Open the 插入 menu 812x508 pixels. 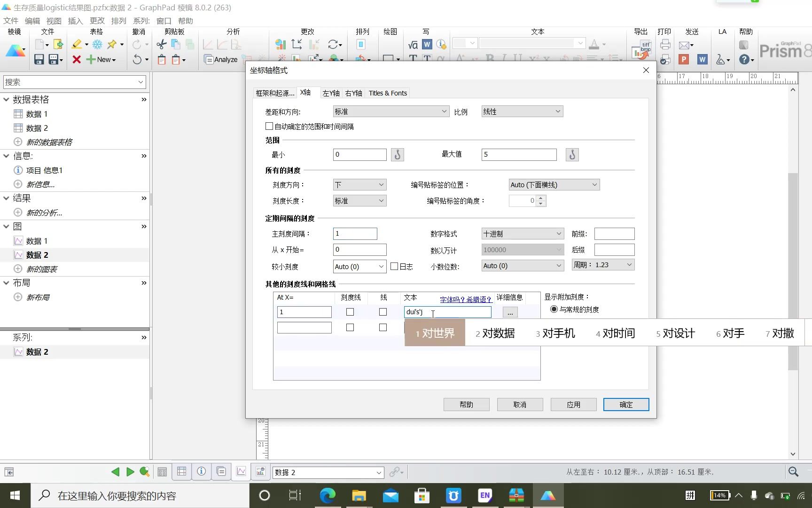[75, 21]
